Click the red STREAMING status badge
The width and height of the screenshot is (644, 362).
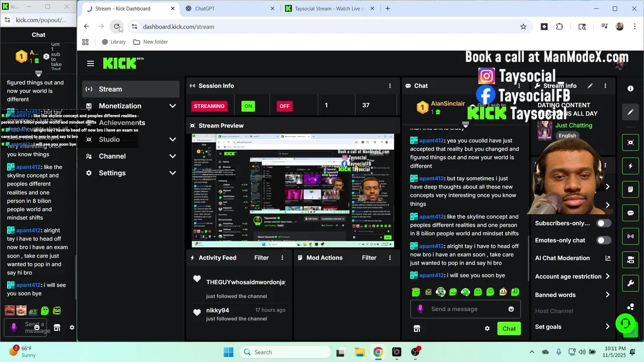209,106
